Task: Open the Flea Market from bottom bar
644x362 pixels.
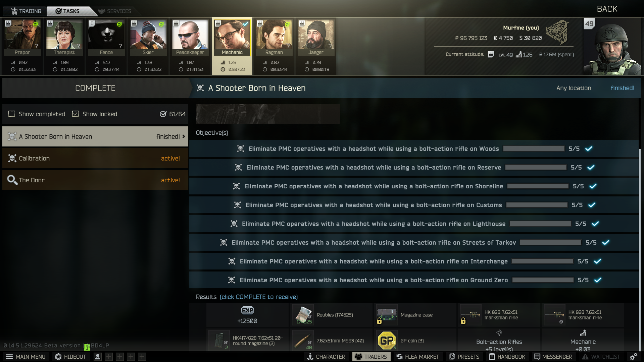Action: click(x=418, y=357)
